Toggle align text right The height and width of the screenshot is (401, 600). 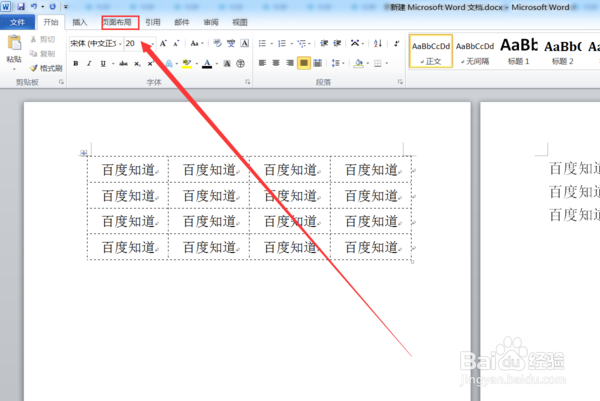(290, 63)
